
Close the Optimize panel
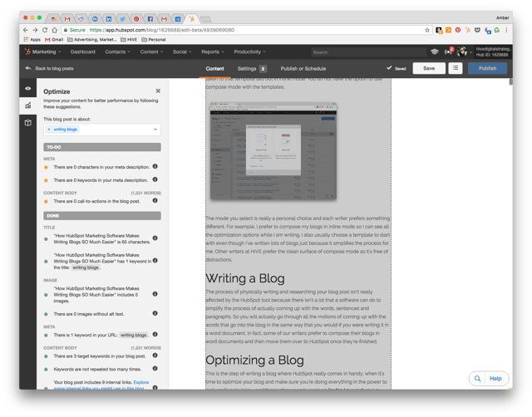pyautogui.click(x=158, y=91)
